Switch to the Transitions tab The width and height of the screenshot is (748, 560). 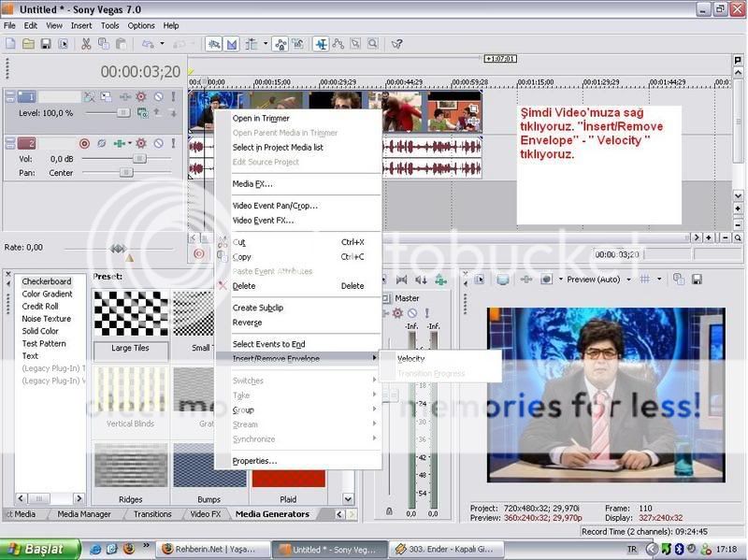(x=152, y=514)
